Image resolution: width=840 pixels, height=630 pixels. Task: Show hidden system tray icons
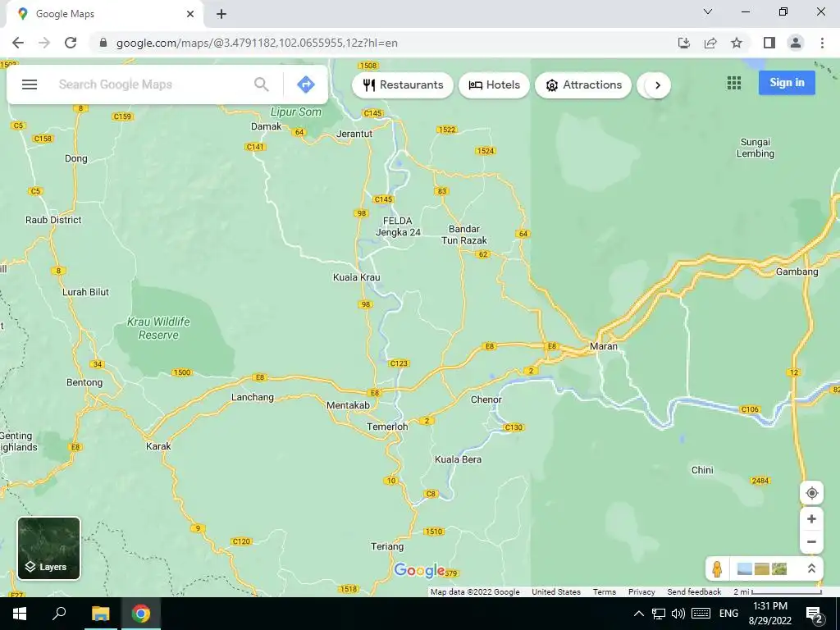click(x=638, y=614)
